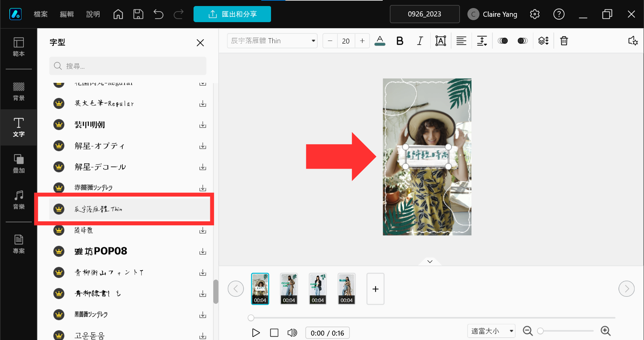The image size is (644, 340).
Task: Open the 編輯 edit menu
Action: (67, 14)
